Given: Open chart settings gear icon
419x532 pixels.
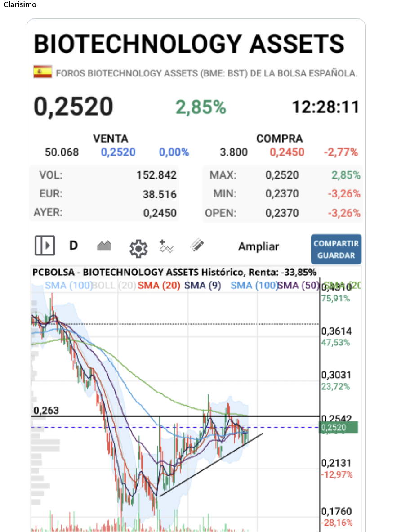Looking at the screenshot, I should pyautogui.click(x=138, y=248).
